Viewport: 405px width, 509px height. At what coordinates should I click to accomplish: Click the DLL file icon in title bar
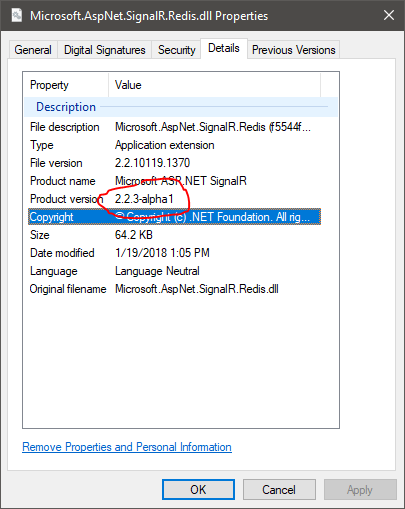click(x=17, y=15)
